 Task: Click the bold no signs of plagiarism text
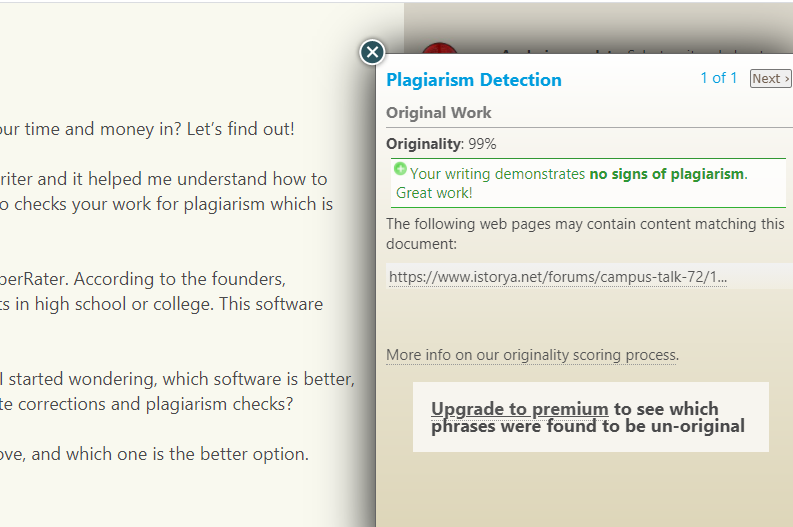point(667,174)
